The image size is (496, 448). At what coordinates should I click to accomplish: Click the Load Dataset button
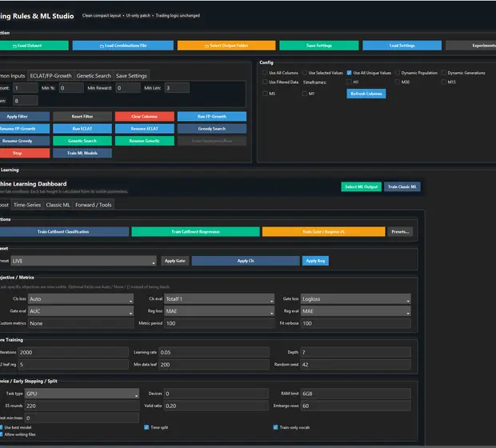click(x=34, y=46)
